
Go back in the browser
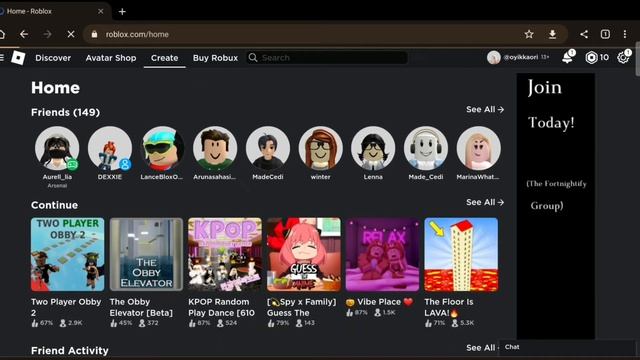(x=24, y=34)
